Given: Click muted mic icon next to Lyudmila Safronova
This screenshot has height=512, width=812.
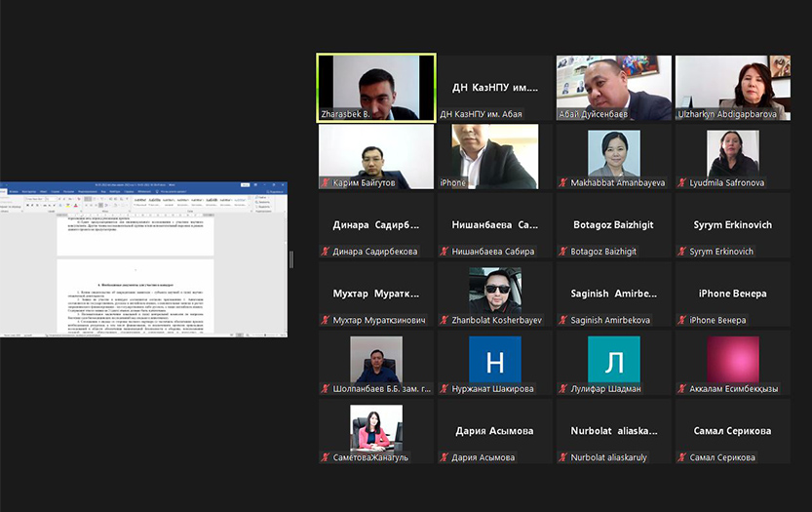Looking at the screenshot, I should pos(682,183).
